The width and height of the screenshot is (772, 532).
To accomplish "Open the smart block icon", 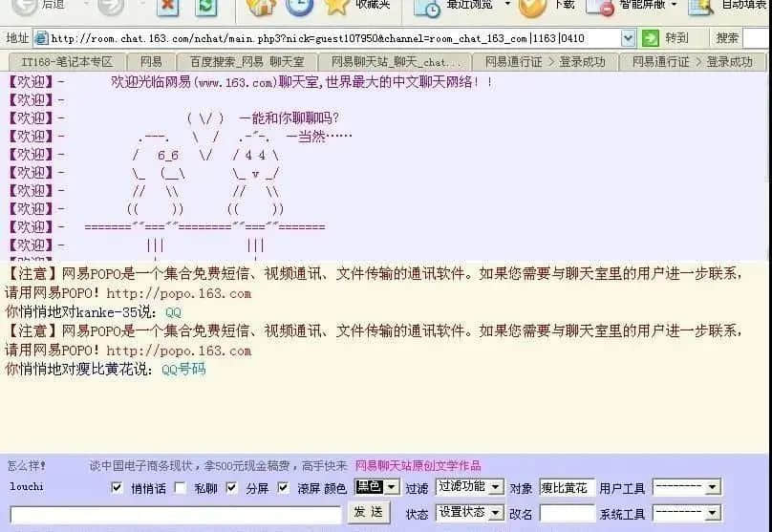I will click(600, 8).
